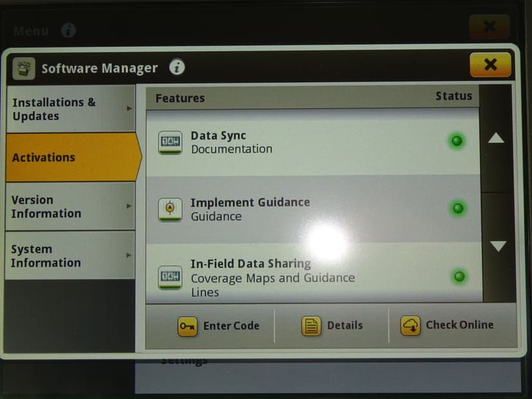Expand the Installations & Updates section
This screenshot has width=532, height=399.
pos(69,109)
